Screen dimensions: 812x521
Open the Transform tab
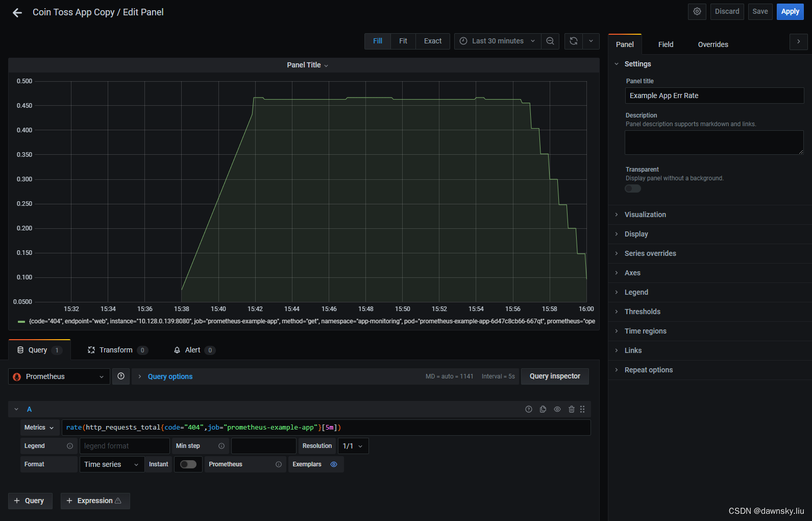click(x=117, y=350)
